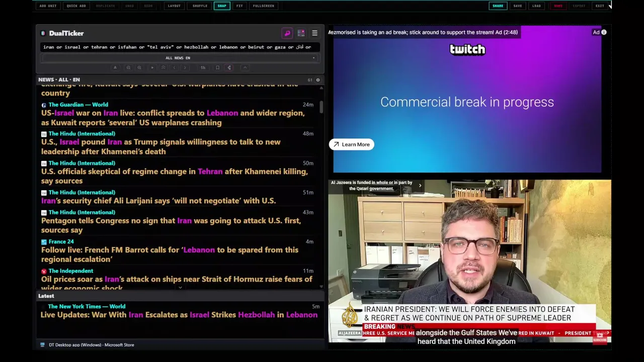Viewport: 644px width, 362px height.
Task: Click the 1h time range button
Action: point(203,67)
